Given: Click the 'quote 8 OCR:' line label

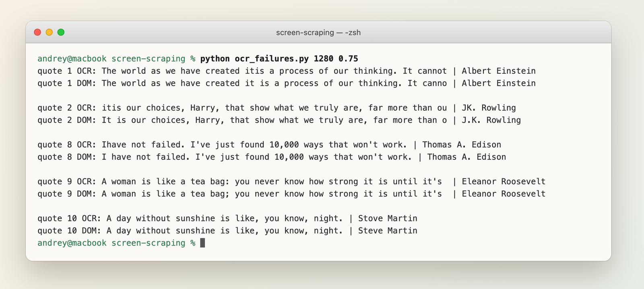Looking at the screenshot, I should click(x=67, y=144).
